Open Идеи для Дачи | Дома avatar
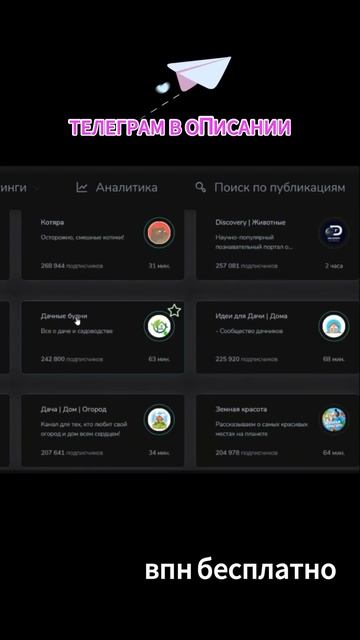 point(333,327)
